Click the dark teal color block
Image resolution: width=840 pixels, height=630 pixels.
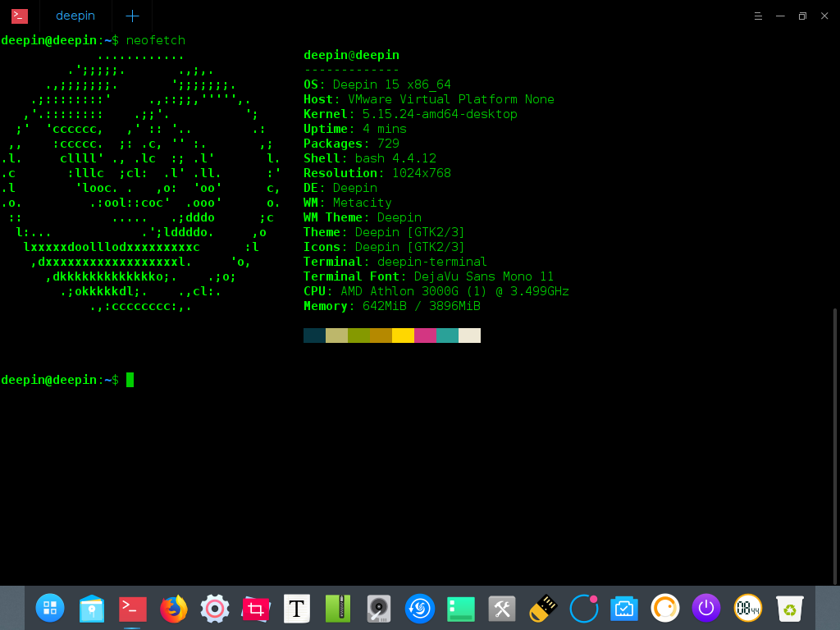point(314,336)
